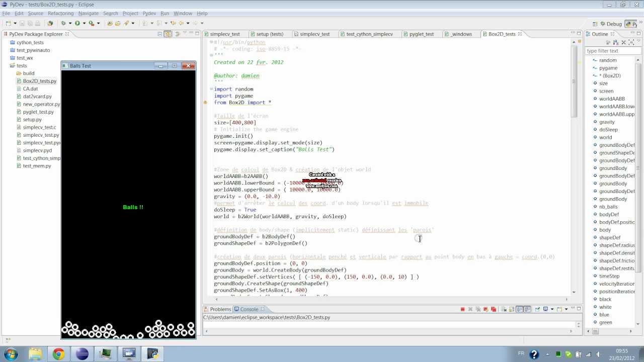Screen dimensions: 644x362
Task: Fold the docstring block in editor gutter
Action: (211, 55)
